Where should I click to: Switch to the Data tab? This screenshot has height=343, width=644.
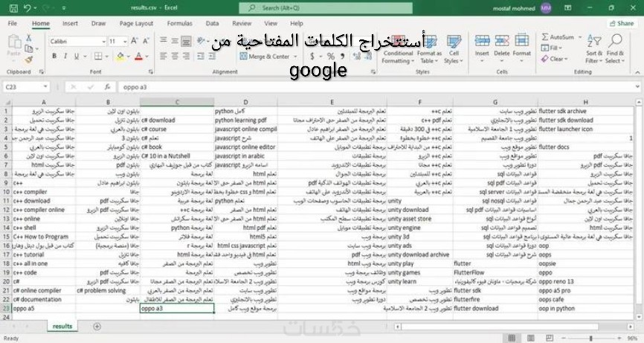(x=212, y=23)
